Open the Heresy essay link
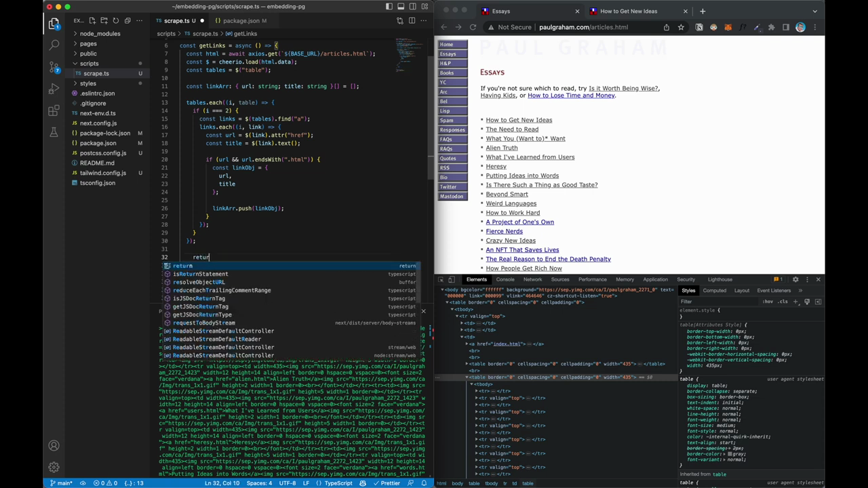Screen dimensions: 868x488 pos(496,166)
